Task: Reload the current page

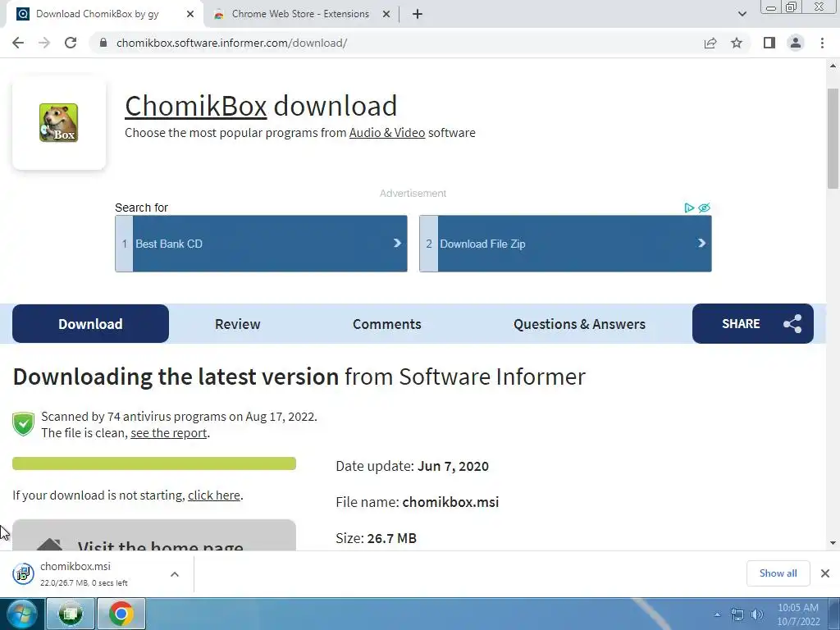Action: pos(71,43)
